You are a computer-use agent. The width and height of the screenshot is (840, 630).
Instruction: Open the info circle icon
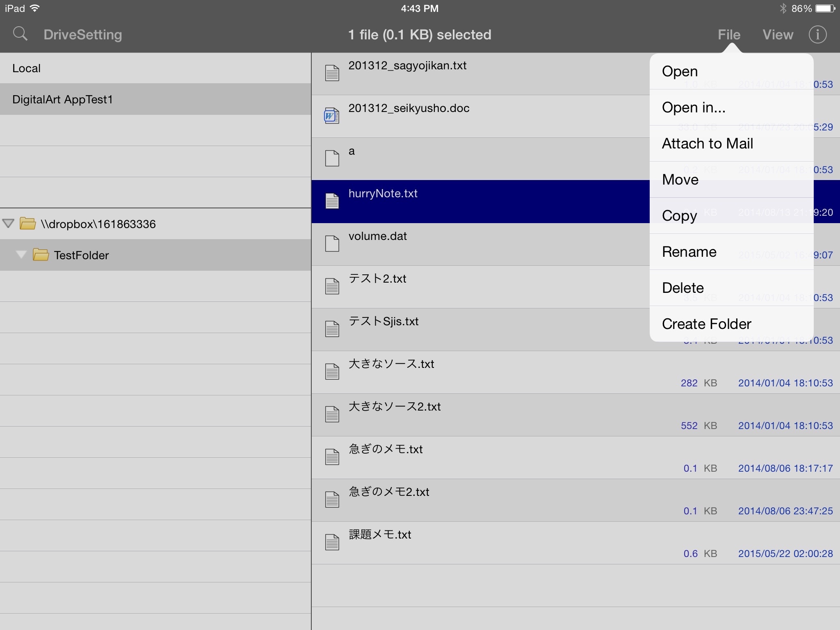pyautogui.click(x=817, y=34)
